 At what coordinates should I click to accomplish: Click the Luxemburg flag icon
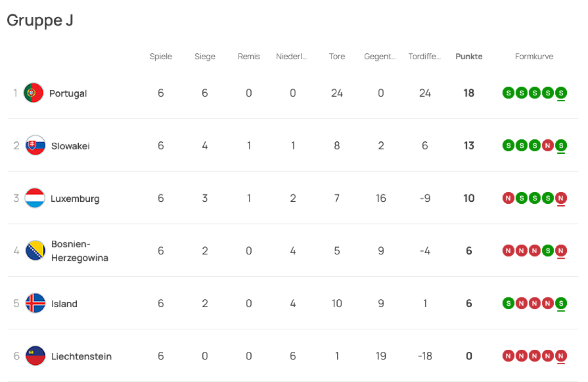[35, 198]
